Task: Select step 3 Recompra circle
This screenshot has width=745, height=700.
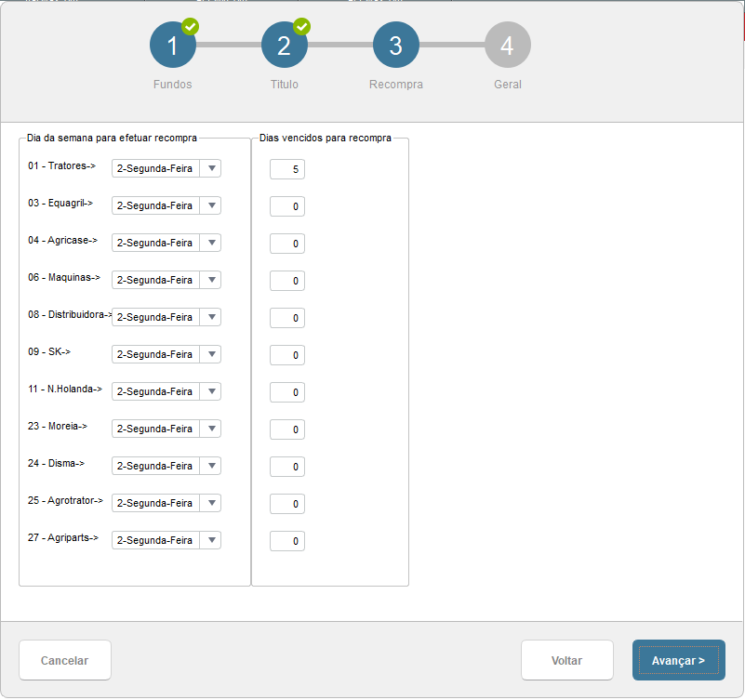Action: coord(396,45)
